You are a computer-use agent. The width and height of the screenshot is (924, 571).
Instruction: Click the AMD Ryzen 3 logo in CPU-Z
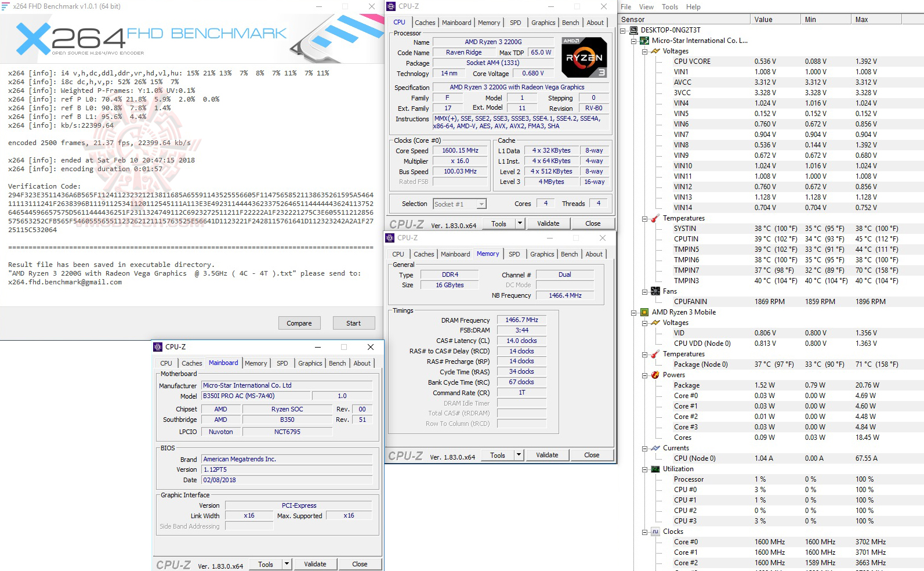click(584, 57)
